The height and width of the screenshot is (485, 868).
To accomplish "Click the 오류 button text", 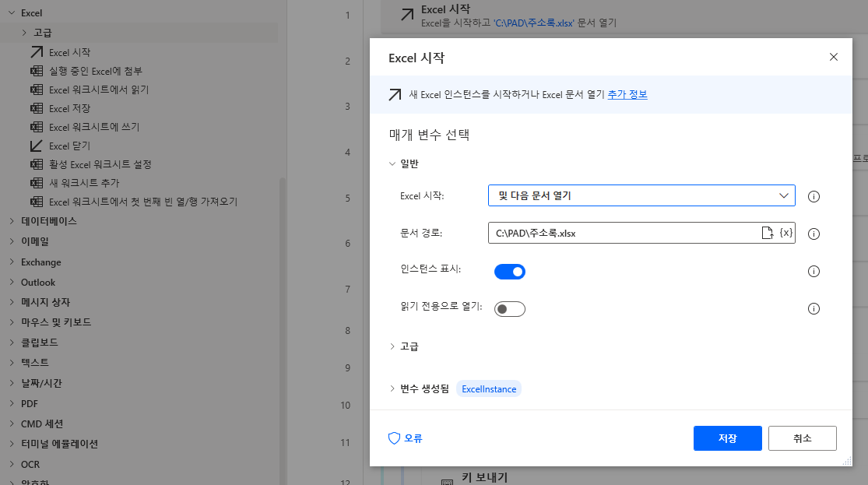I will pos(413,438).
